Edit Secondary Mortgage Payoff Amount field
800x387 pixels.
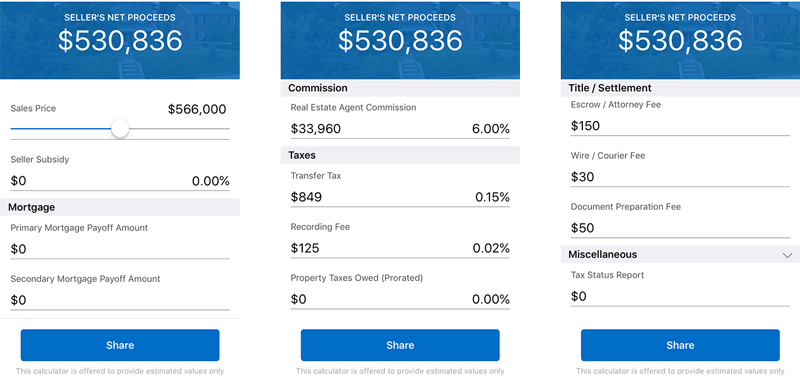point(120,300)
